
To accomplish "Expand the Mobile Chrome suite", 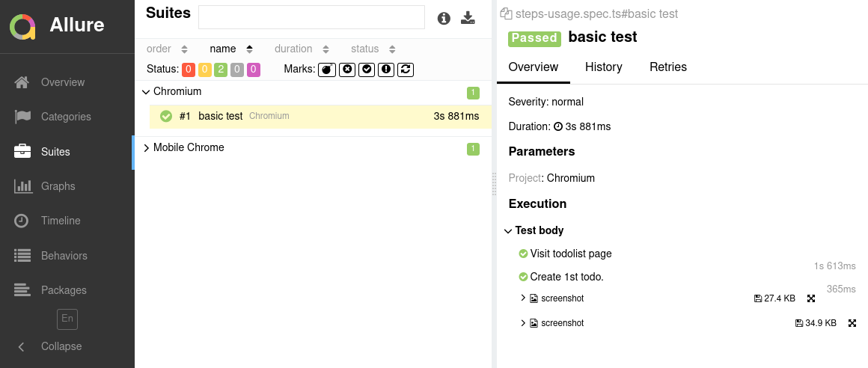I will tap(147, 148).
